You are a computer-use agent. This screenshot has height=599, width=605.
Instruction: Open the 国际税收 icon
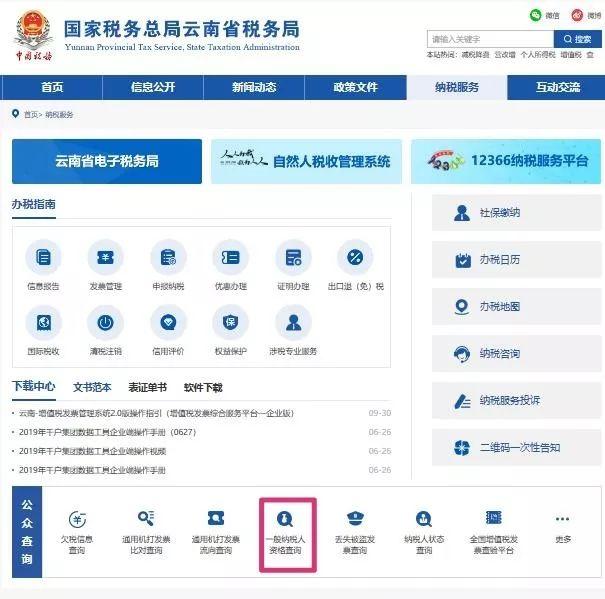pos(43,322)
